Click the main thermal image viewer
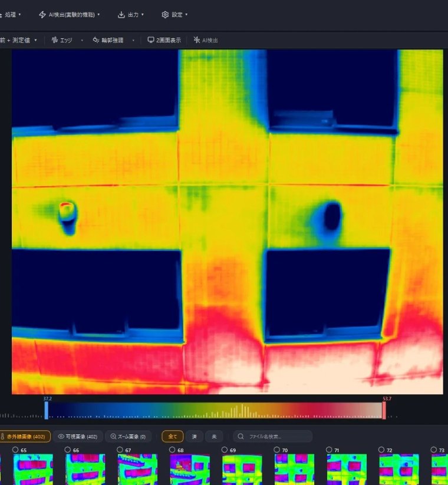 [x=228, y=222]
